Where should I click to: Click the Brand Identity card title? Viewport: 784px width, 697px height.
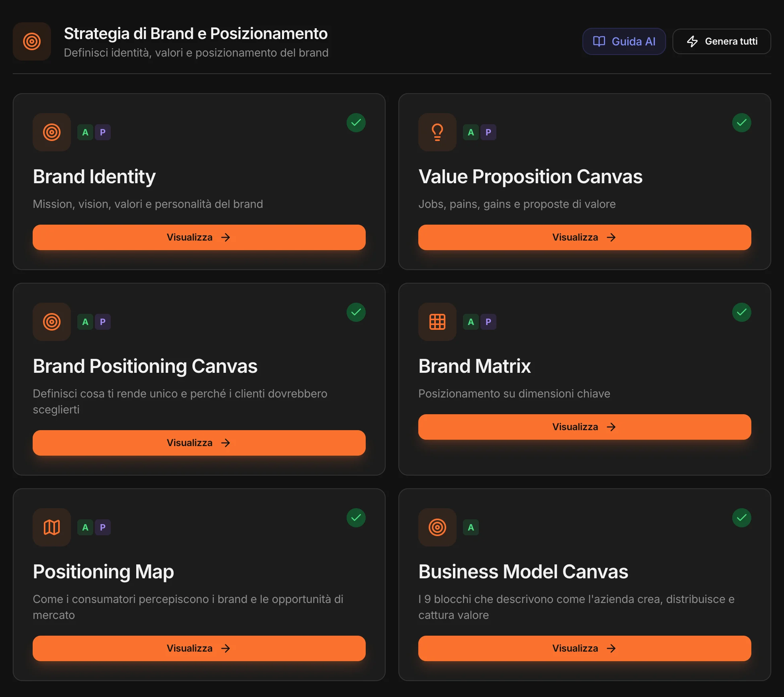(94, 177)
